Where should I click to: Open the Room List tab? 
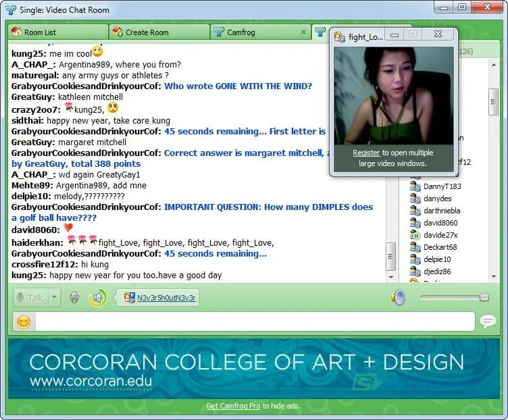[58, 32]
